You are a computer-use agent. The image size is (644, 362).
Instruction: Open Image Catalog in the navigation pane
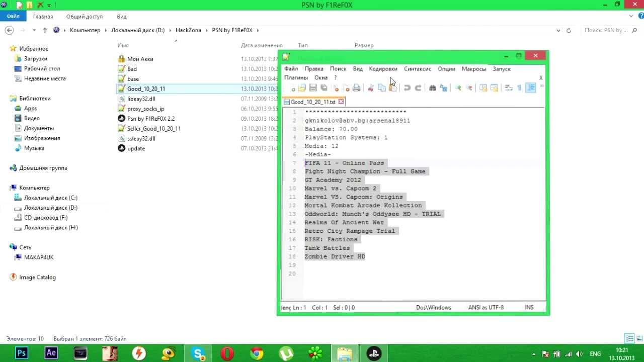pos(33,278)
